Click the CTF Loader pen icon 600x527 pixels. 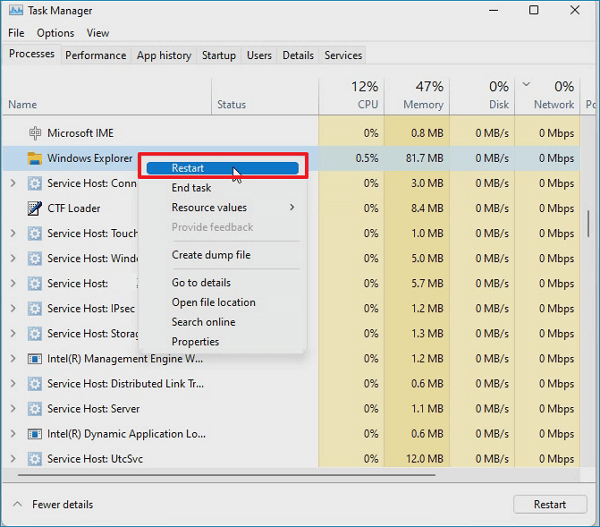coord(35,208)
